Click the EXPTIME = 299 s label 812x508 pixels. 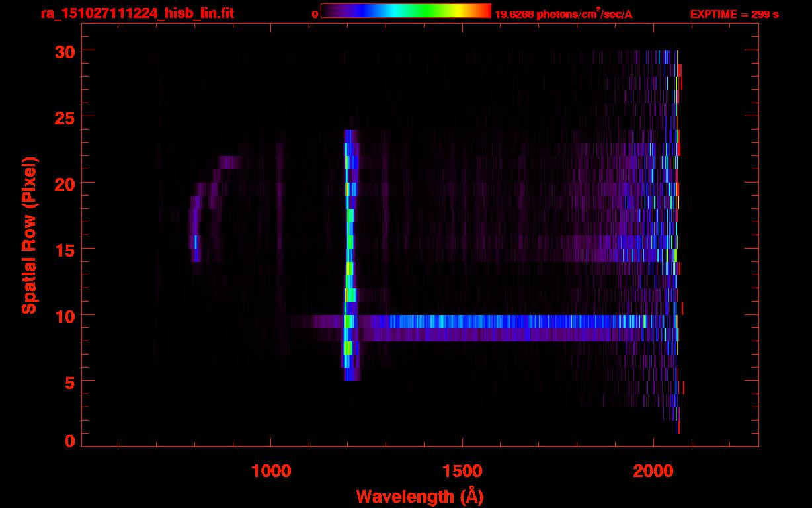[734, 14]
